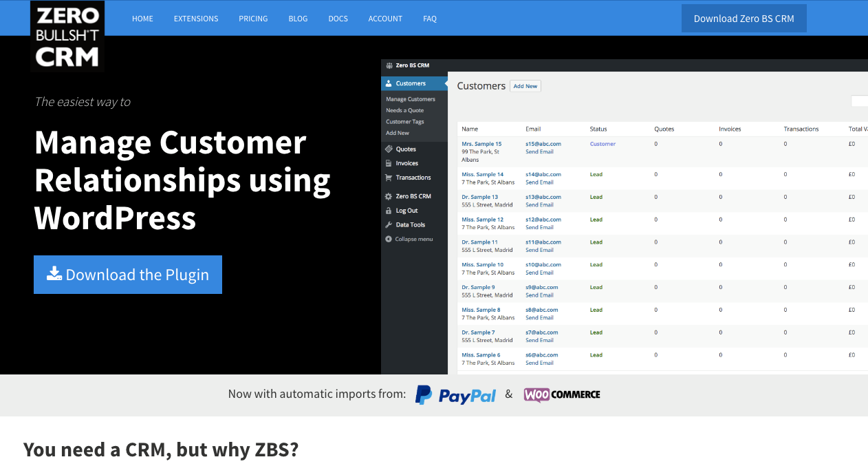This screenshot has width=868, height=466.
Task: Click Download the Plugin
Action: (x=127, y=274)
